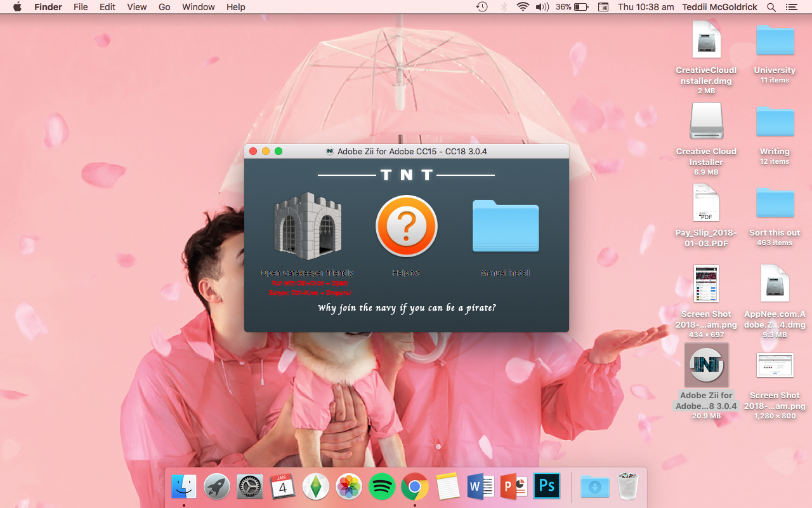Select the 1,280 × 800 screenshot thumbnail
Image resolution: width=812 pixels, height=508 pixels.
(775, 366)
